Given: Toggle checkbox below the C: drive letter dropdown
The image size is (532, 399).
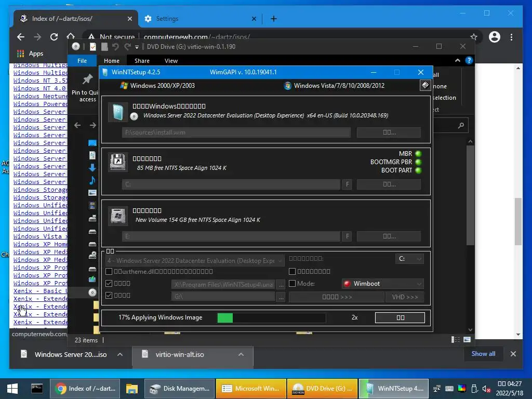Looking at the screenshot, I should pos(292,271).
